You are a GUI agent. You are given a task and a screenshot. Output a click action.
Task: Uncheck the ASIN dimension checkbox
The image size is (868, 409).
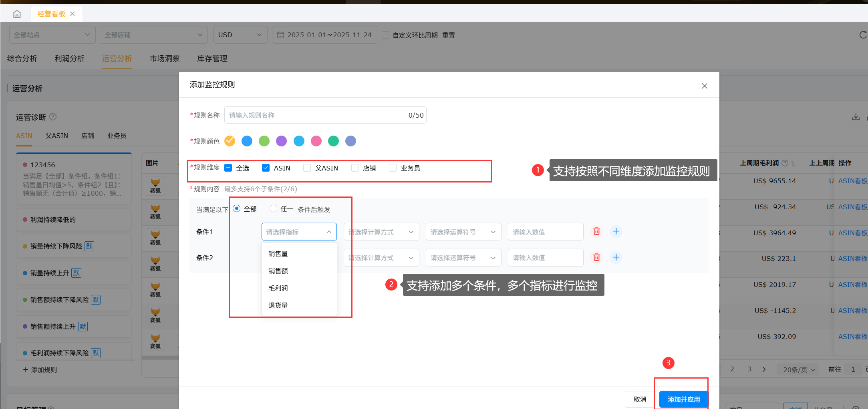pyautogui.click(x=266, y=168)
